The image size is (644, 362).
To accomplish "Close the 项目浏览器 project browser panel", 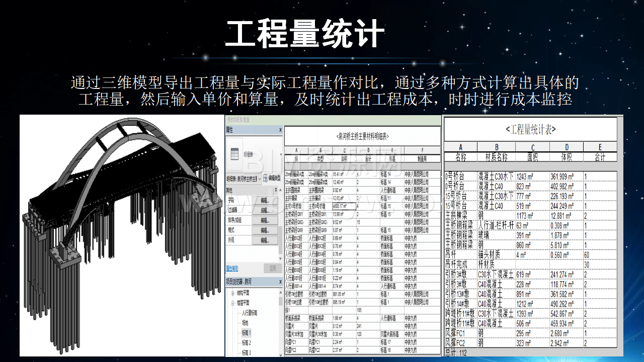I will click(x=280, y=282).
